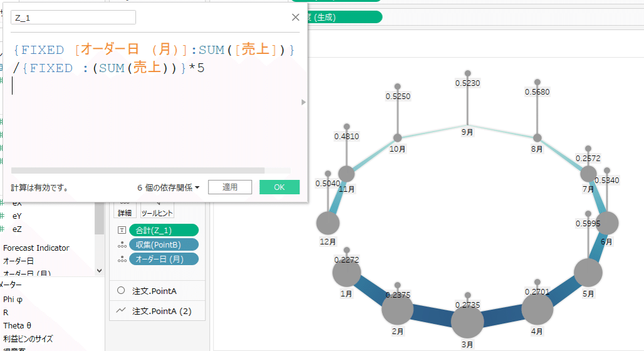Select the 合計(Z_1) pill
The image size is (644, 351).
point(164,230)
